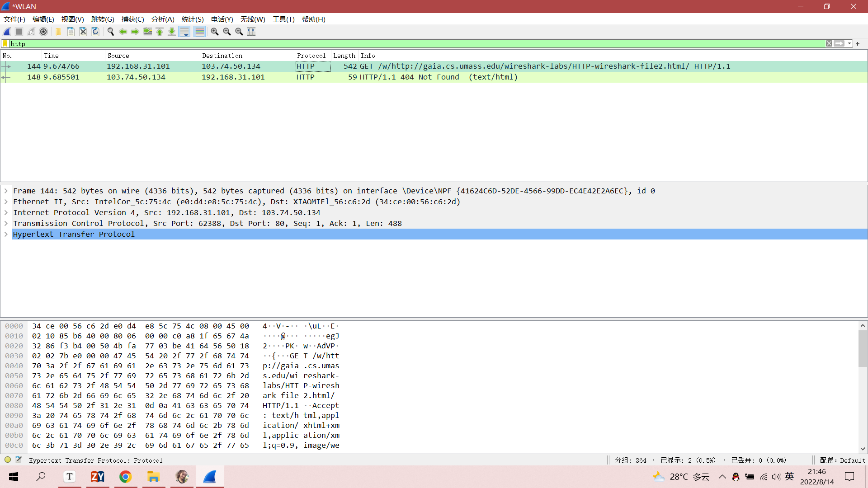Open a capture file with the folder icon
The width and height of the screenshot is (868, 488).
pyautogui.click(x=58, y=32)
